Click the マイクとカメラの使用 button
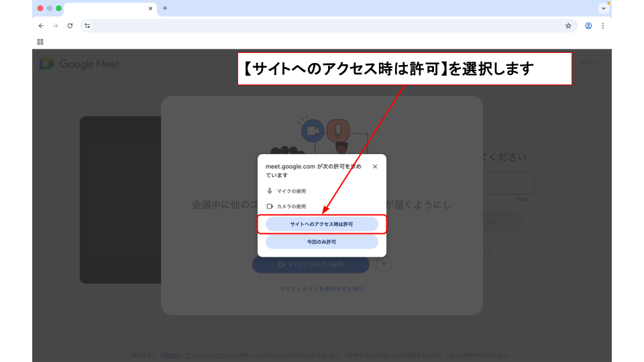This screenshot has width=644, height=362. 311,265
